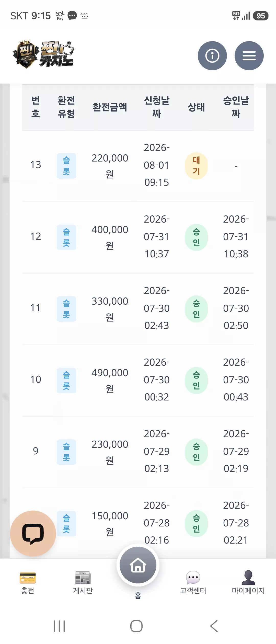Tap the casino logo in the header
This screenshot has width=276, height=644.
[x=43, y=54]
